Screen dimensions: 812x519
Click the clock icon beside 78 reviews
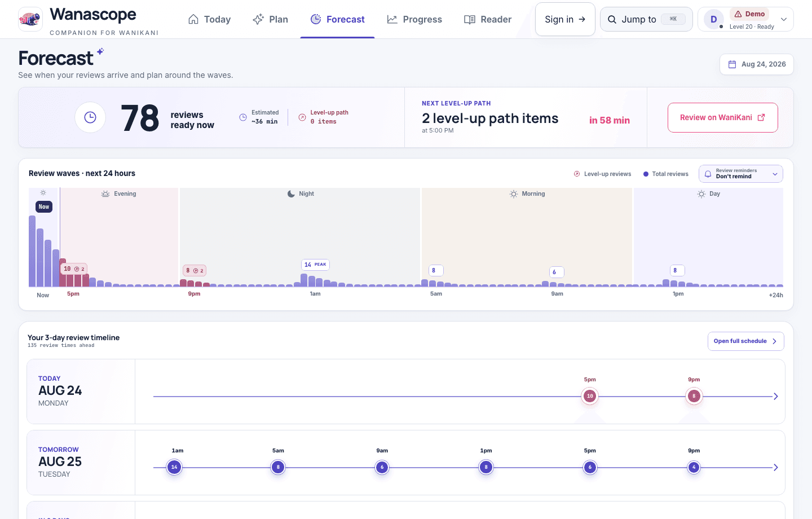90,117
